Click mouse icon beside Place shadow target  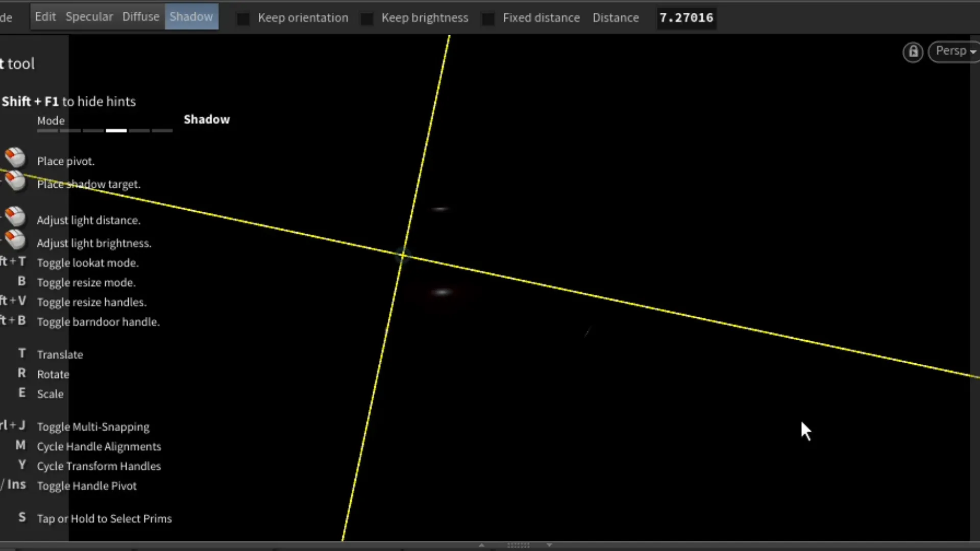pos(15,181)
